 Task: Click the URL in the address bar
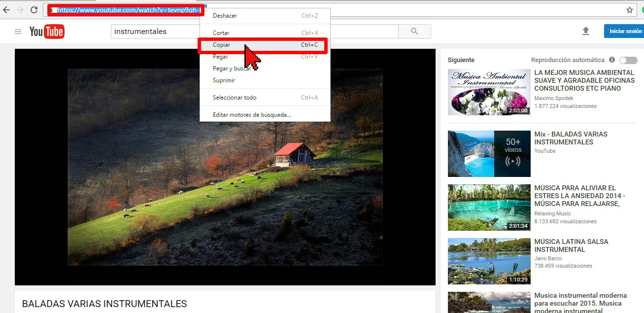(130, 10)
